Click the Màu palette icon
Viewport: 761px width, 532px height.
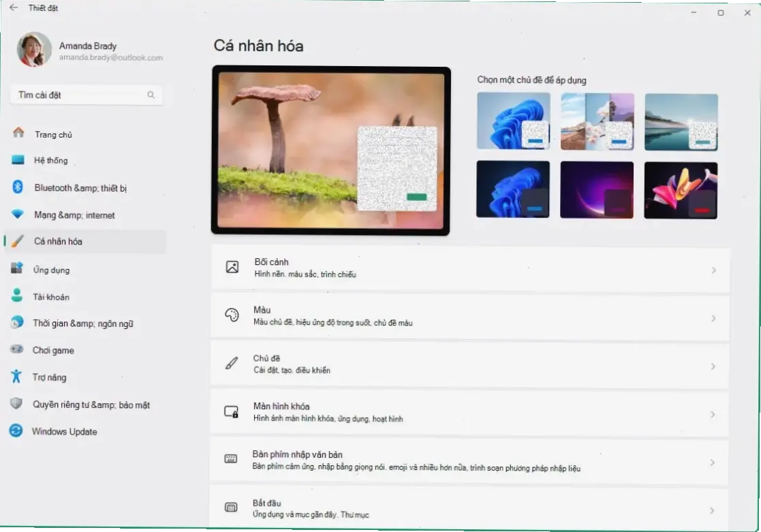tap(232, 315)
